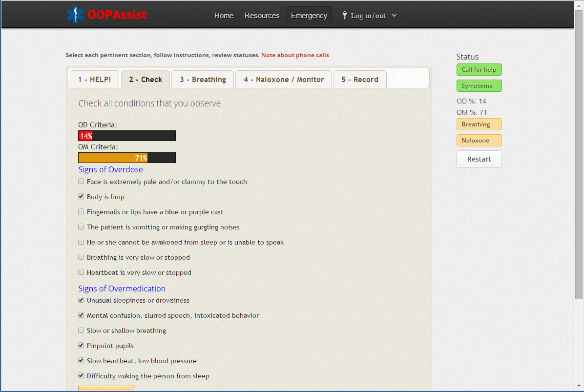
Task: Click the 'Call for help' status button
Action: (x=479, y=70)
